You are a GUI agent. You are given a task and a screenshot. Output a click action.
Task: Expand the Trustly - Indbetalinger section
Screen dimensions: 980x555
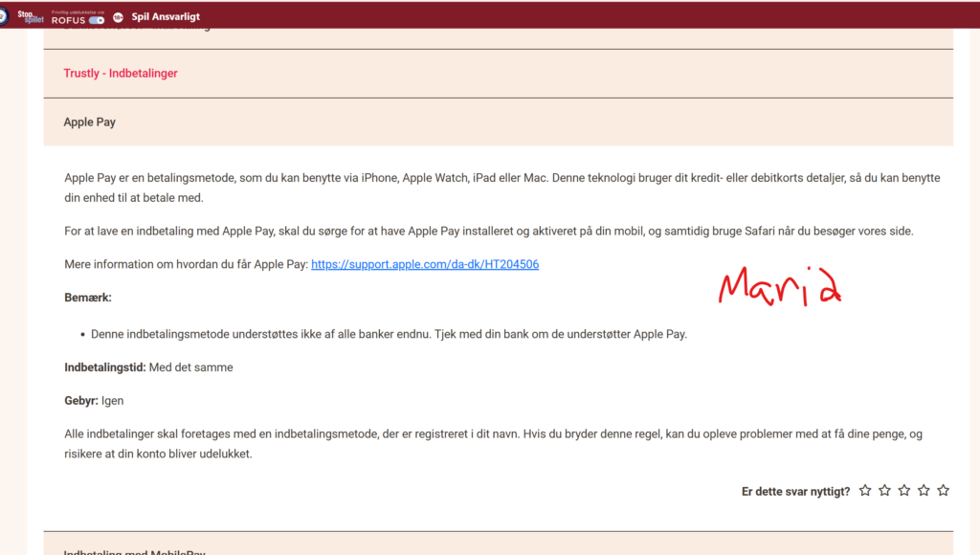coord(121,74)
